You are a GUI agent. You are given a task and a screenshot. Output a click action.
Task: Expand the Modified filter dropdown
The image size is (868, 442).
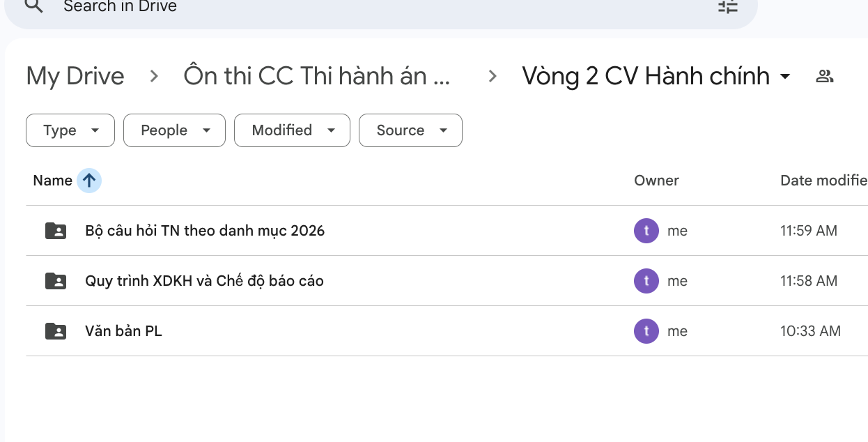click(x=292, y=130)
